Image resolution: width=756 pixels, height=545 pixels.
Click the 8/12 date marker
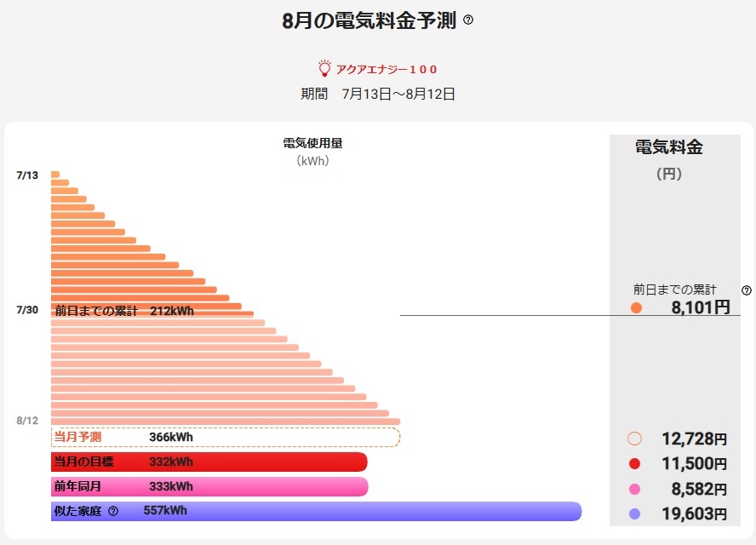click(x=27, y=421)
